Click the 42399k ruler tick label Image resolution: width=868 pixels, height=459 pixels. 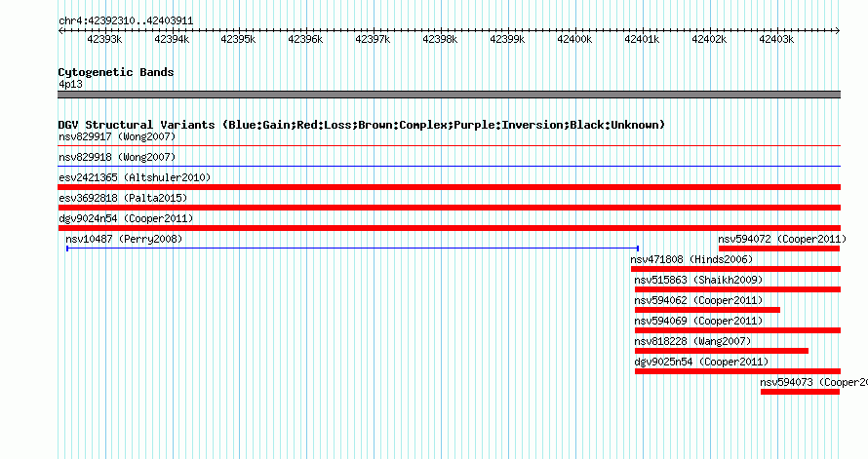tap(507, 39)
